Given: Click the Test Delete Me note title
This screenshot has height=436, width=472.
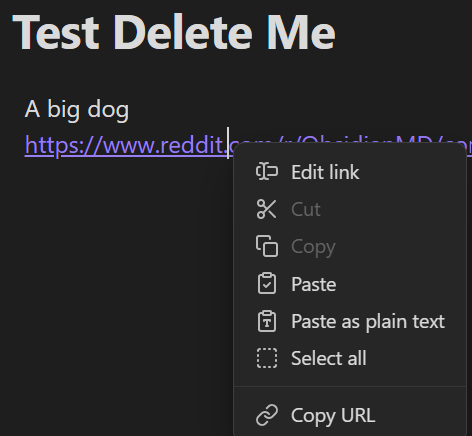Looking at the screenshot, I should (174, 32).
